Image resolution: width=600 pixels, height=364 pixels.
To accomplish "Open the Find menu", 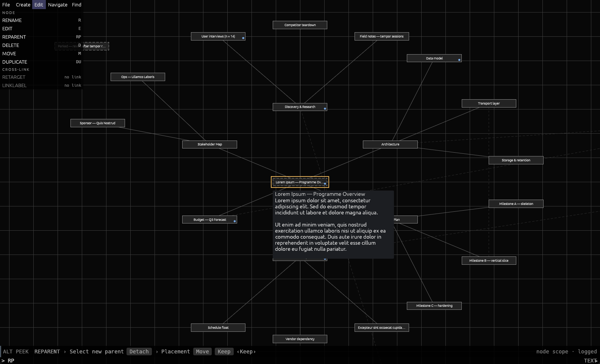I will point(77,5).
